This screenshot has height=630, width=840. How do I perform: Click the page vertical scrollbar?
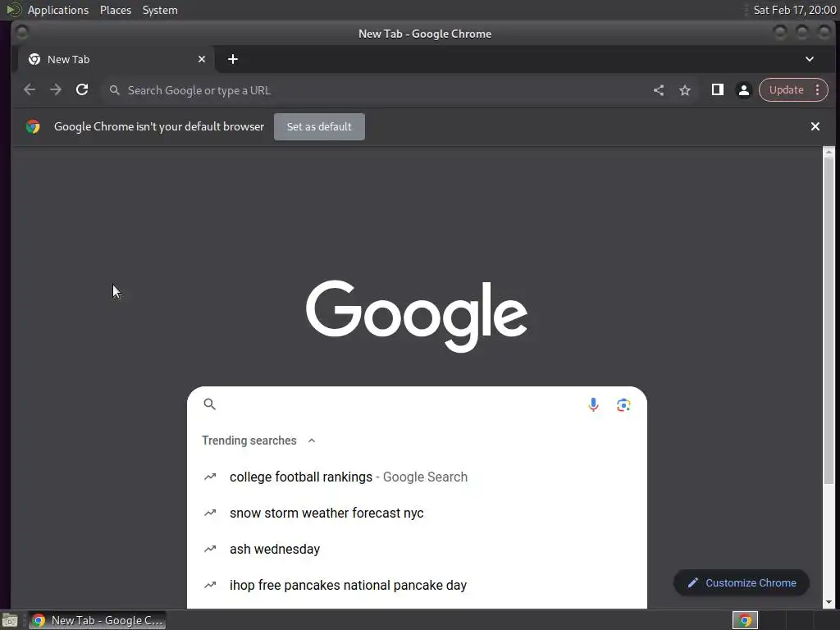829,322
